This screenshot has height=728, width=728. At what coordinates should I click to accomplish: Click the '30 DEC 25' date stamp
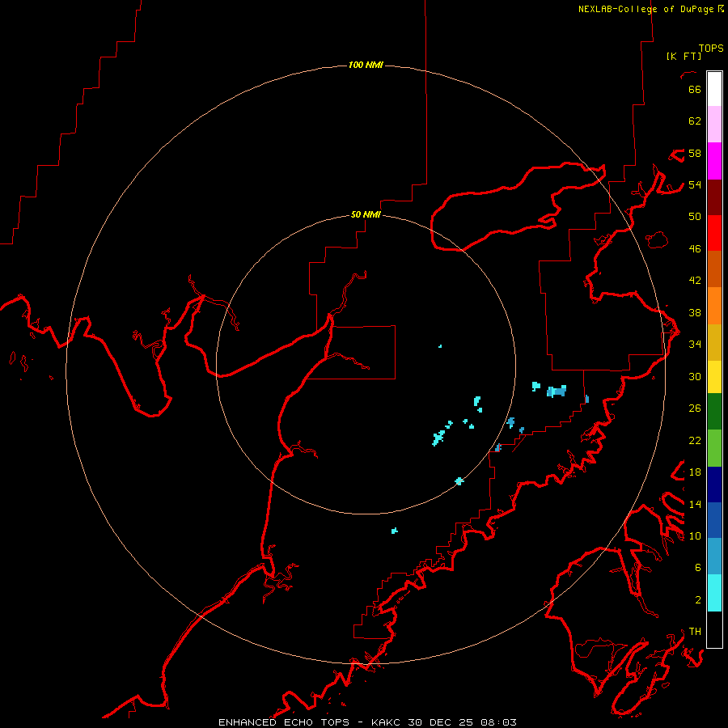point(440,722)
